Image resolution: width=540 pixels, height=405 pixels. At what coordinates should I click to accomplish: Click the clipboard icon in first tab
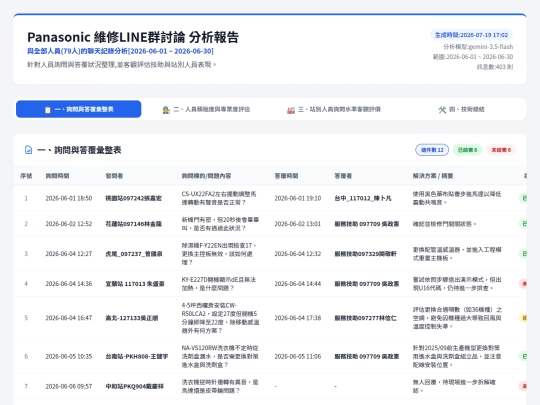48,110
